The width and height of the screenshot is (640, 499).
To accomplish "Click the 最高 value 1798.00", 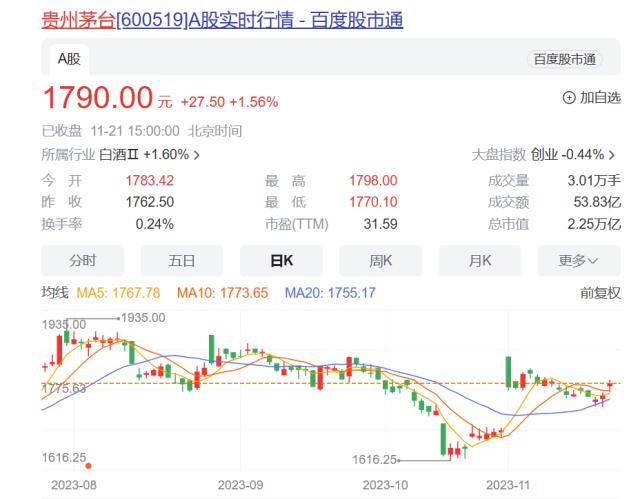I will pyautogui.click(x=373, y=181).
